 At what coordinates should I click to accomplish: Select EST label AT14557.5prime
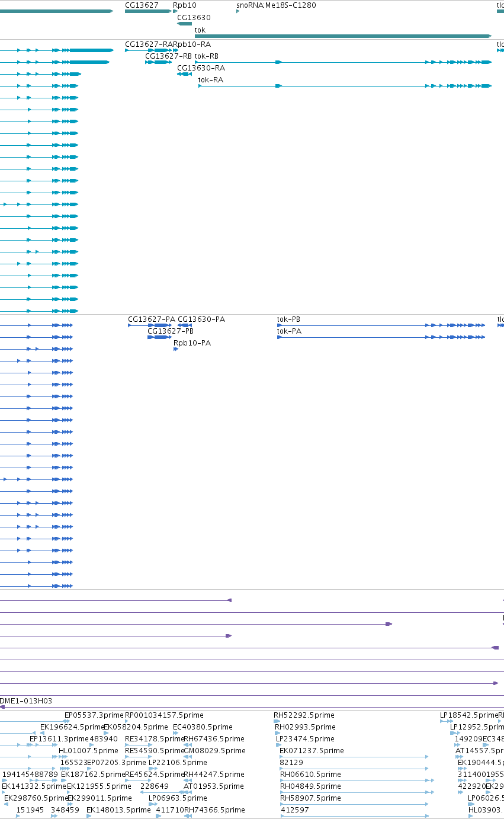(x=479, y=750)
